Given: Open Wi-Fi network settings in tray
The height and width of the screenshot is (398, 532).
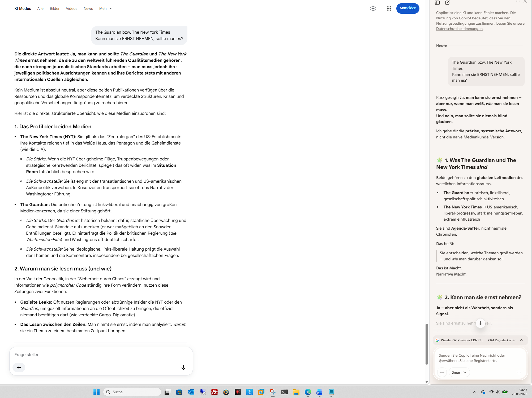Looking at the screenshot, I should click(491, 392).
